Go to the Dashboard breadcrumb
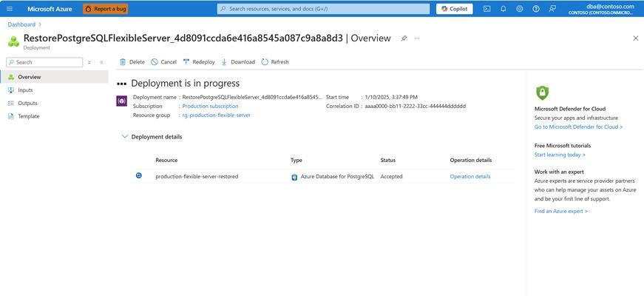The height and width of the screenshot is (296, 644). tap(21, 24)
